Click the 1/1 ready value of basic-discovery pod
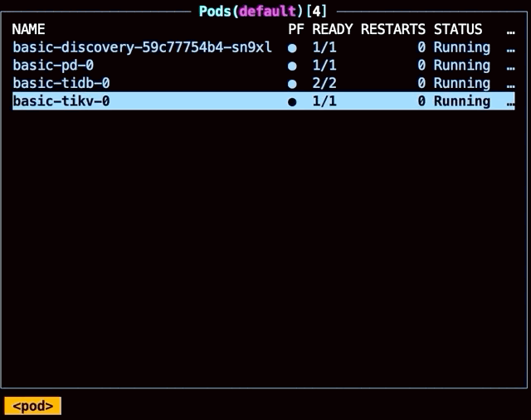Image resolution: width=531 pixels, height=420 pixels. click(324, 47)
